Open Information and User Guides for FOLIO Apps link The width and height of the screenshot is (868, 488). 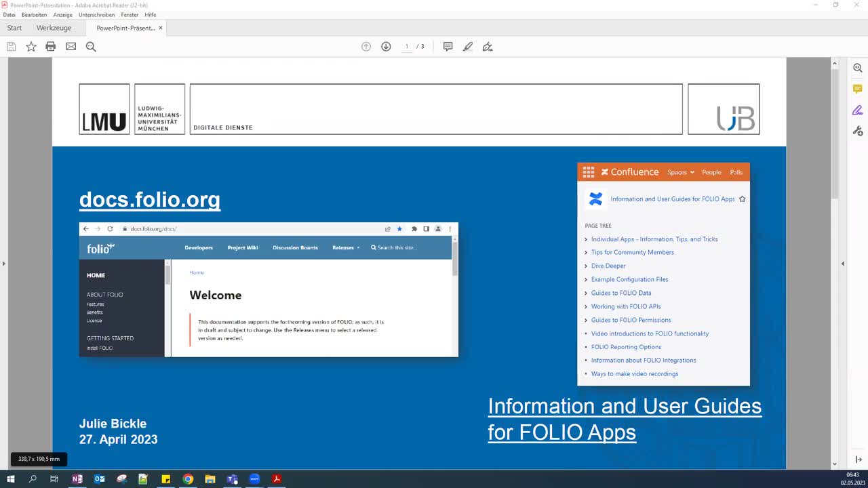(625, 419)
